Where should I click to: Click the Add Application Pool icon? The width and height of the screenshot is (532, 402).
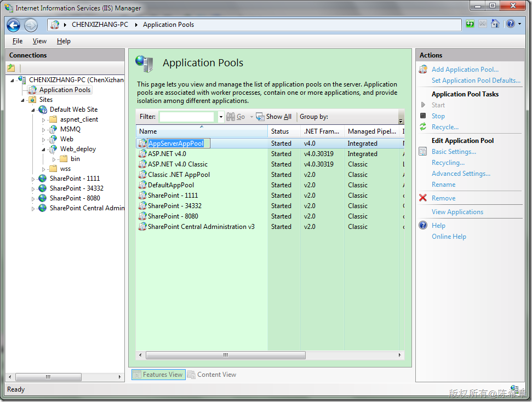click(423, 70)
